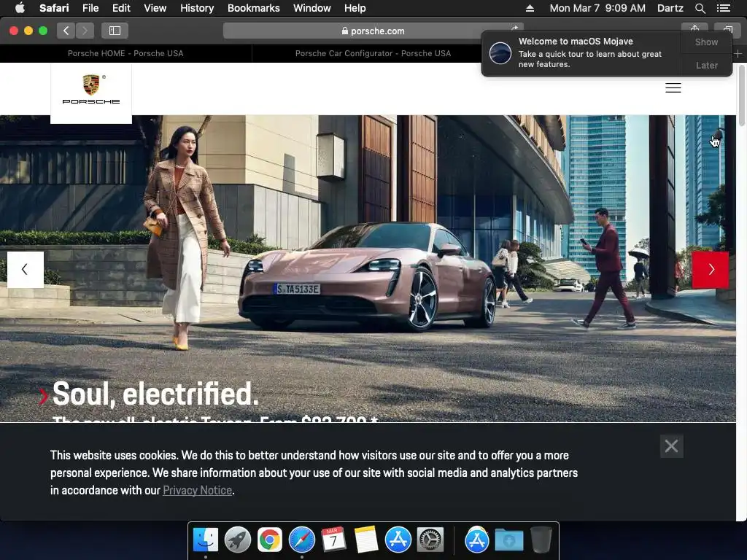
Task: Open the Dartz user menu
Action: tap(670, 8)
